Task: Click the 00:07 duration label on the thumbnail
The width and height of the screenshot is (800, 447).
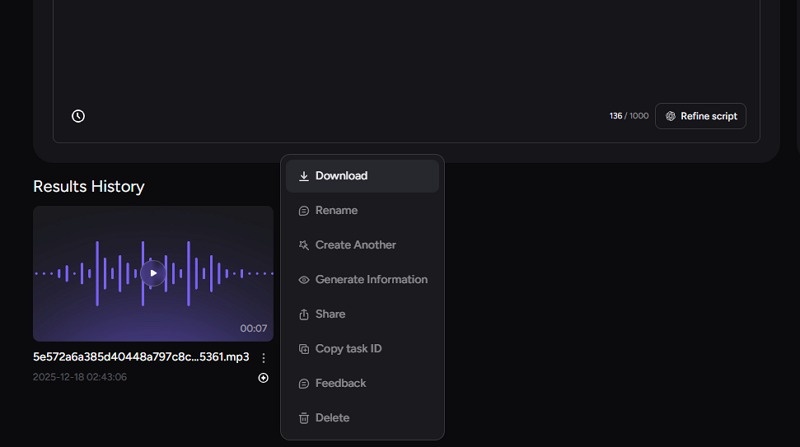Action: [x=254, y=328]
